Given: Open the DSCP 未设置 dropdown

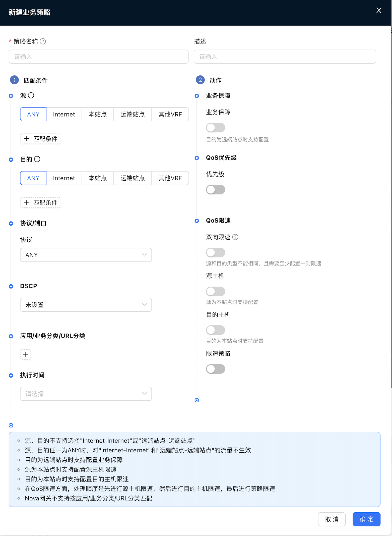Looking at the screenshot, I should (x=86, y=305).
